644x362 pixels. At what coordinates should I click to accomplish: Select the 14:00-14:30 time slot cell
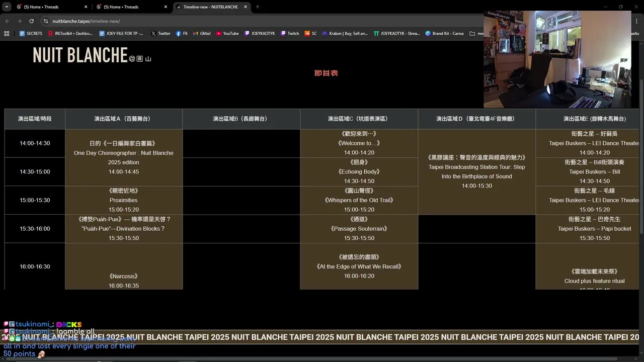35,143
